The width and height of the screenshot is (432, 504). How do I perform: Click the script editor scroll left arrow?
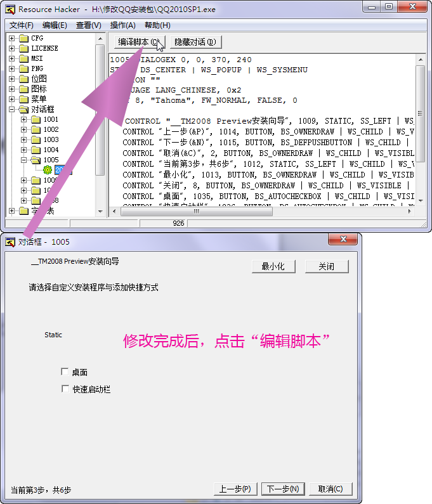point(114,211)
